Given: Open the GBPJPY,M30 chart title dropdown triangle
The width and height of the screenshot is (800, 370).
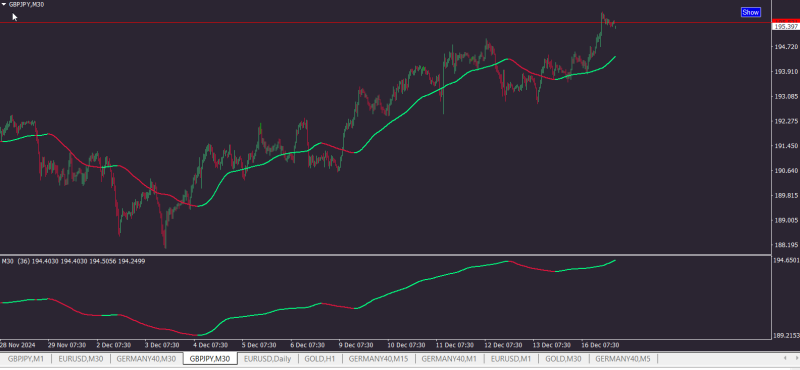Looking at the screenshot, I should click(4, 4).
